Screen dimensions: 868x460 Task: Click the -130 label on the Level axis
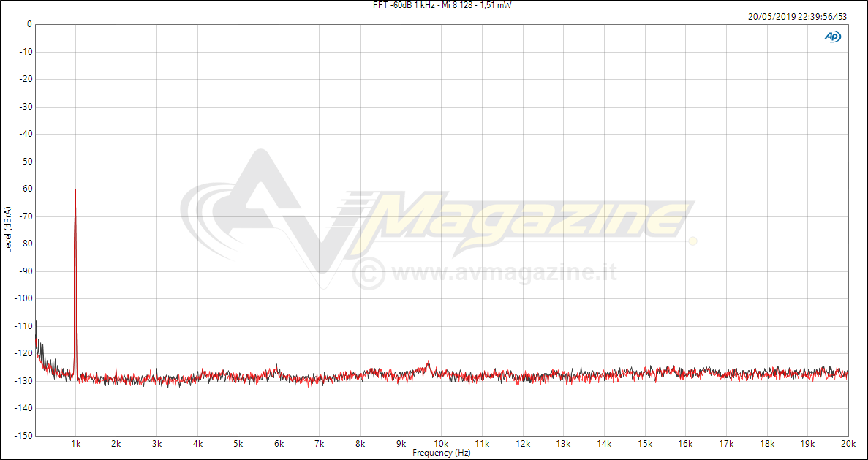pos(24,381)
